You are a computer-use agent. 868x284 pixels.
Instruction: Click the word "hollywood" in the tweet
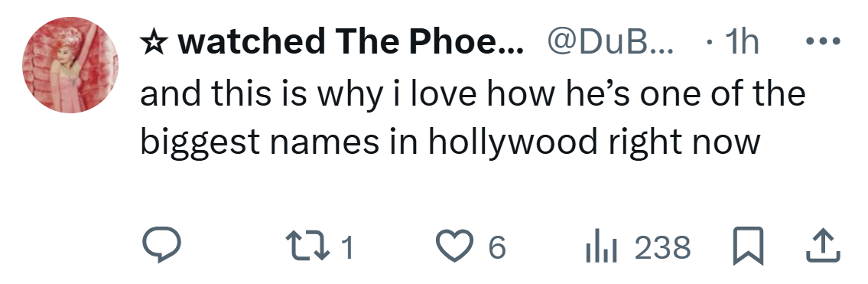tap(512, 142)
